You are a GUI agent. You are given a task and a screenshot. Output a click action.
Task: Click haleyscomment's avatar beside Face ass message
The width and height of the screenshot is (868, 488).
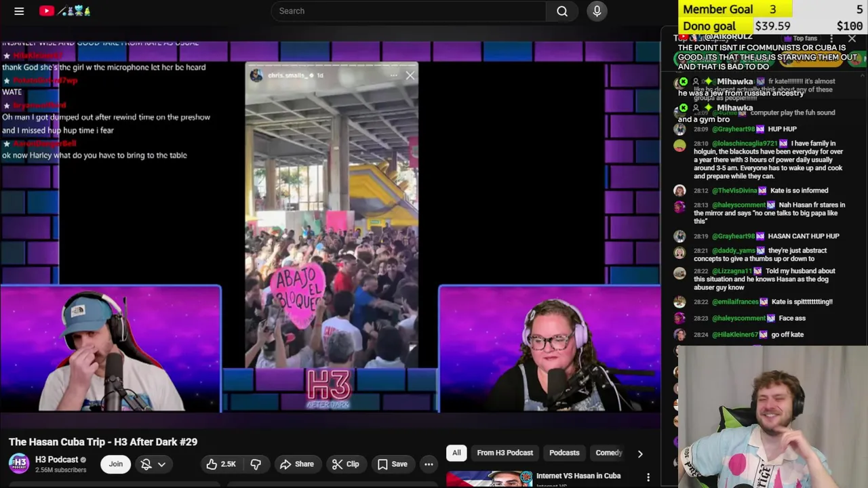pyautogui.click(x=679, y=319)
